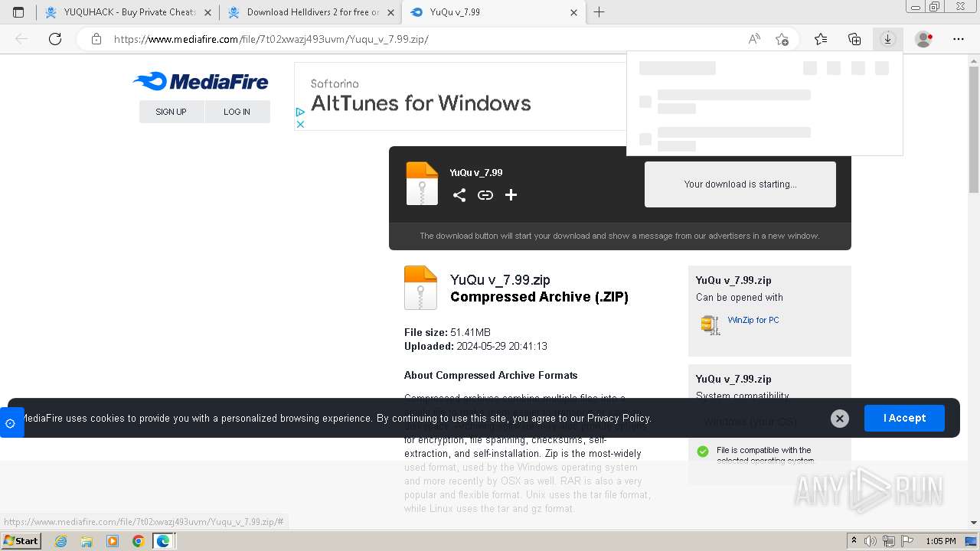Switch to YUQUHACK - Buy Private Cheats tab

click(127, 12)
